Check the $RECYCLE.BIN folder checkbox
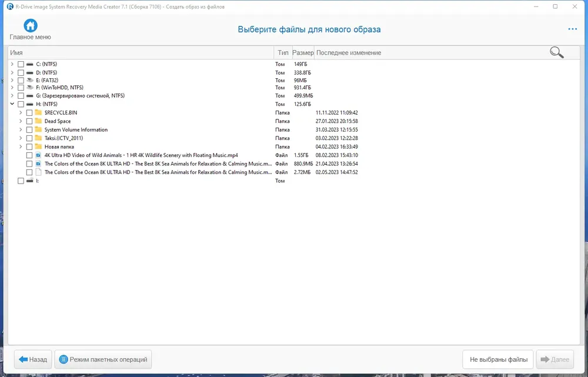Image resolution: width=588 pixels, height=377 pixels. [x=29, y=112]
